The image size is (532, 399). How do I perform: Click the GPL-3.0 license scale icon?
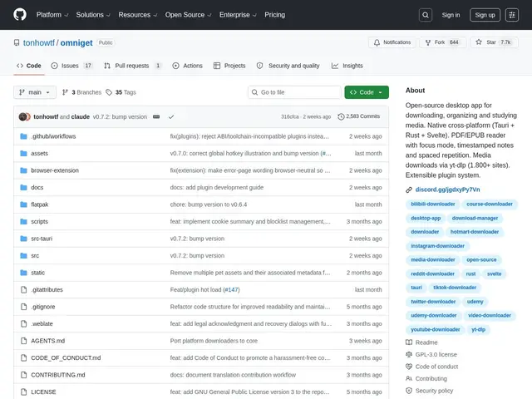409,355
